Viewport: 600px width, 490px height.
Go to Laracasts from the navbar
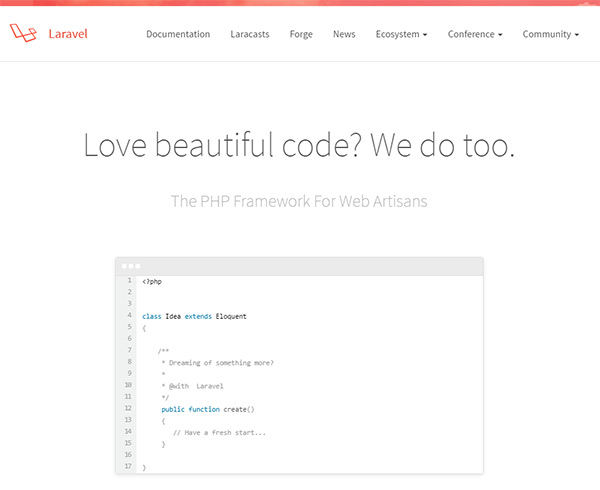click(250, 34)
